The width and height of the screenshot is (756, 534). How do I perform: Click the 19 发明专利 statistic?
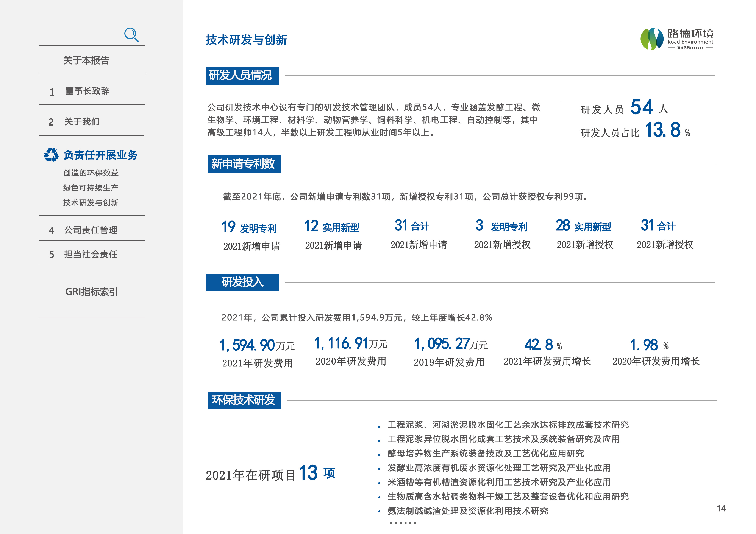[x=249, y=227]
